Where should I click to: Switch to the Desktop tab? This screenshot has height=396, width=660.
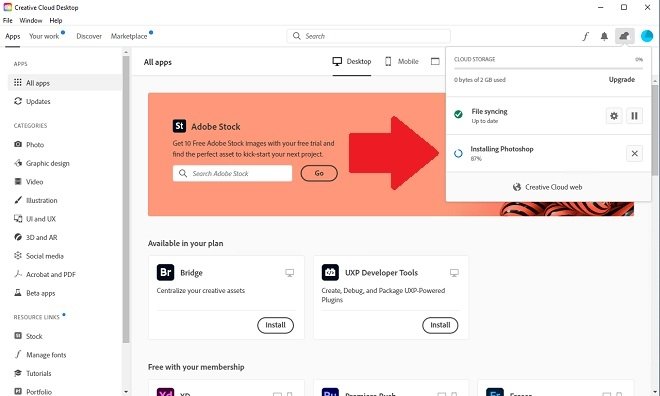352,61
